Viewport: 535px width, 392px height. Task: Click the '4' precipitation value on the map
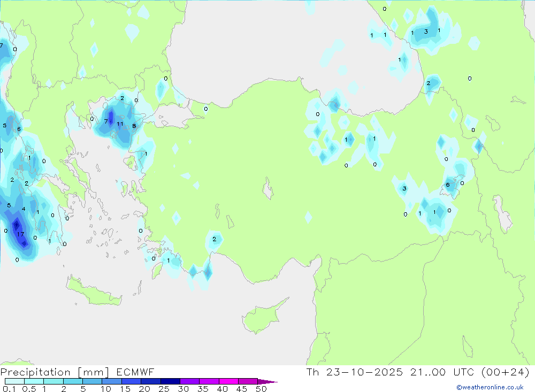pos(24,209)
